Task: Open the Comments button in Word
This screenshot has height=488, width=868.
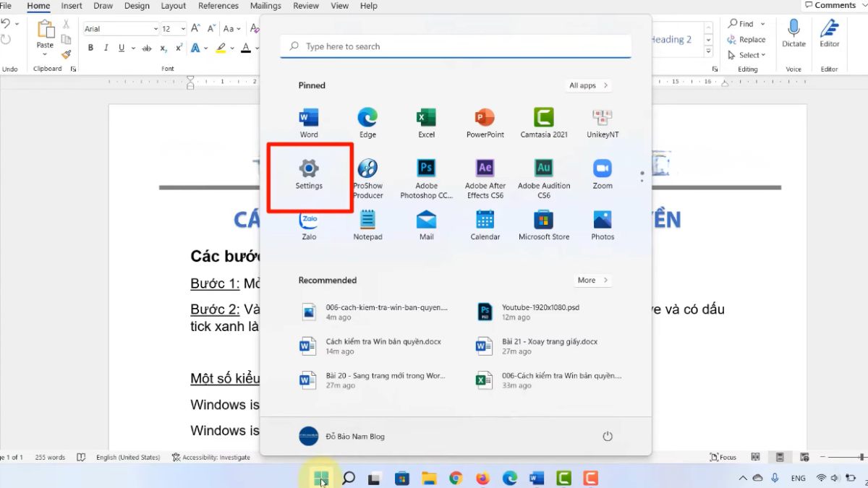Action: coord(830,6)
